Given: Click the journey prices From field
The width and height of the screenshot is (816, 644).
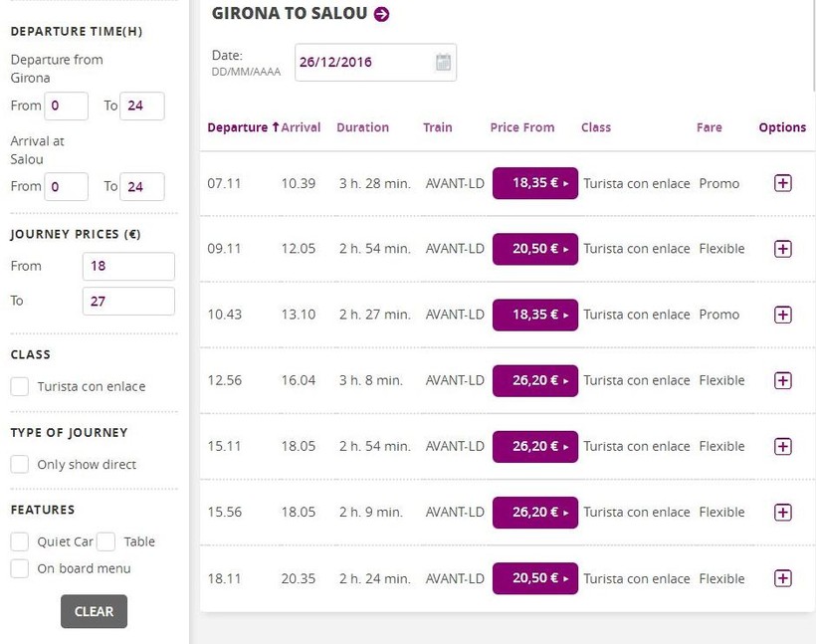Looking at the screenshot, I should [128, 266].
